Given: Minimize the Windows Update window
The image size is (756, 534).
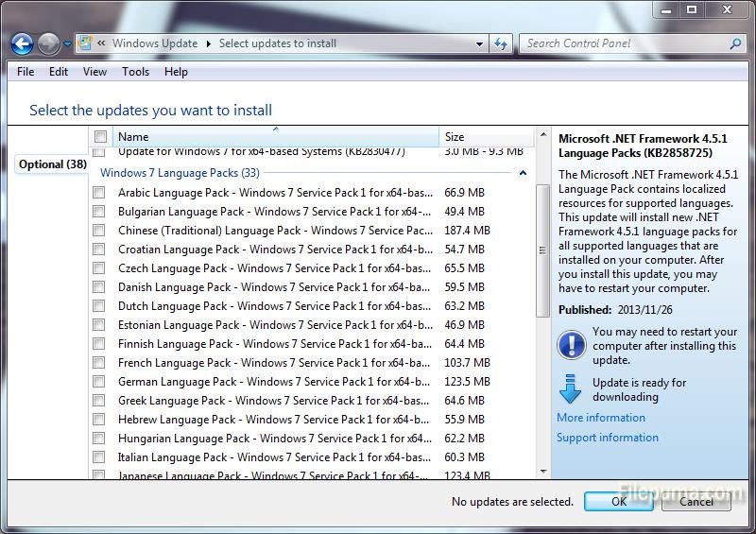Looking at the screenshot, I should pos(666,9).
